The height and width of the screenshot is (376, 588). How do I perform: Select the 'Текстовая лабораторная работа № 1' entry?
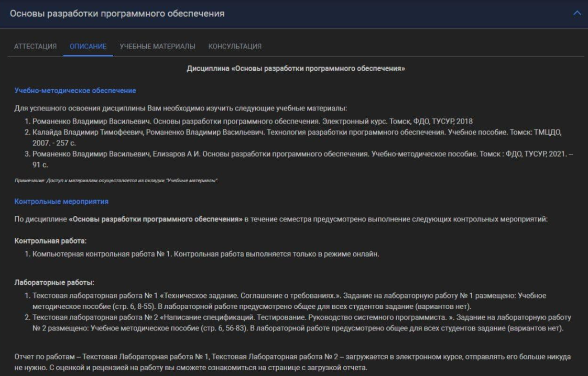[289, 301]
